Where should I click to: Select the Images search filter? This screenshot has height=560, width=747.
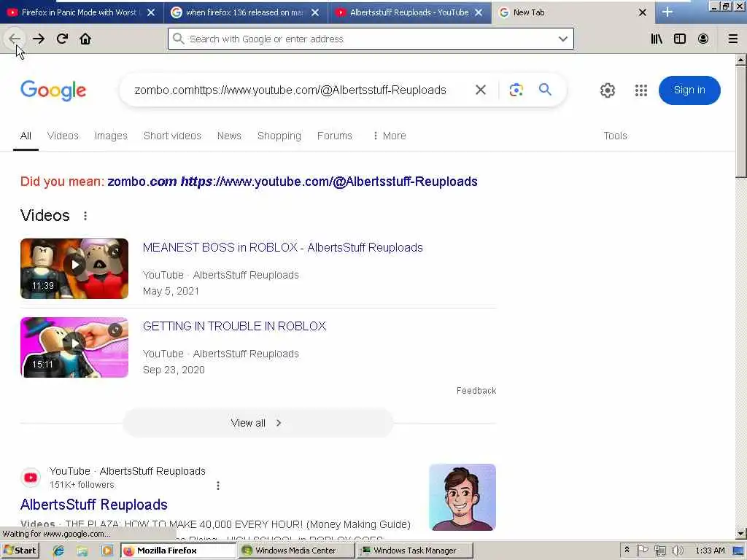click(111, 136)
